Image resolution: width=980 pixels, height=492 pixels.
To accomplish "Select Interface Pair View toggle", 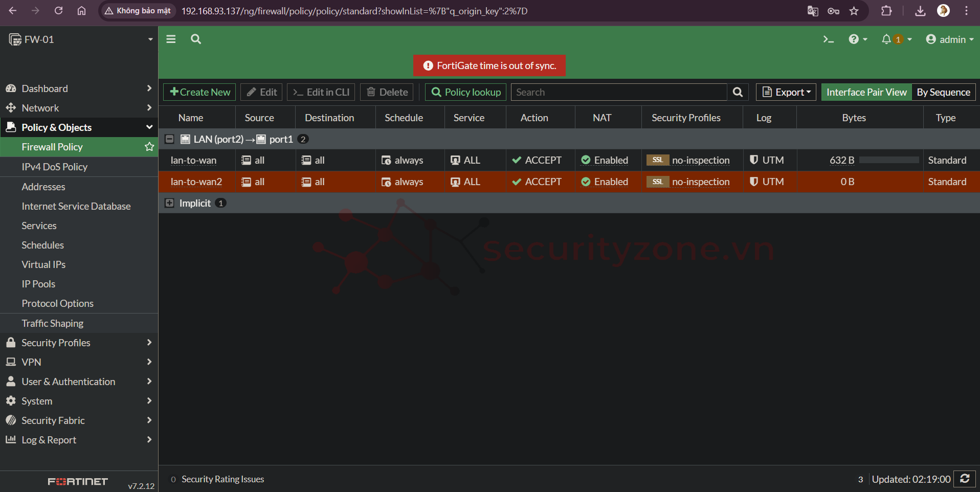I will (x=866, y=92).
